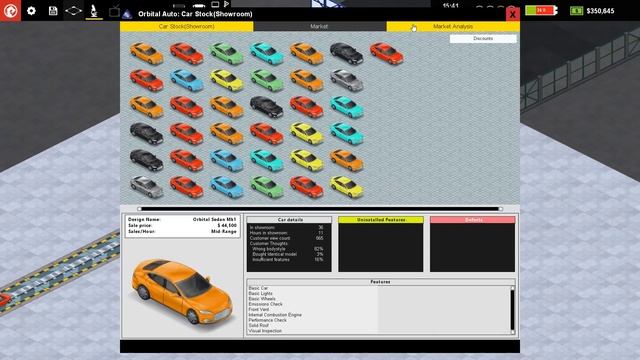The height and width of the screenshot is (360, 640).
Task: Select 'Basic Car' in Features list
Action: click(x=258, y=288)
